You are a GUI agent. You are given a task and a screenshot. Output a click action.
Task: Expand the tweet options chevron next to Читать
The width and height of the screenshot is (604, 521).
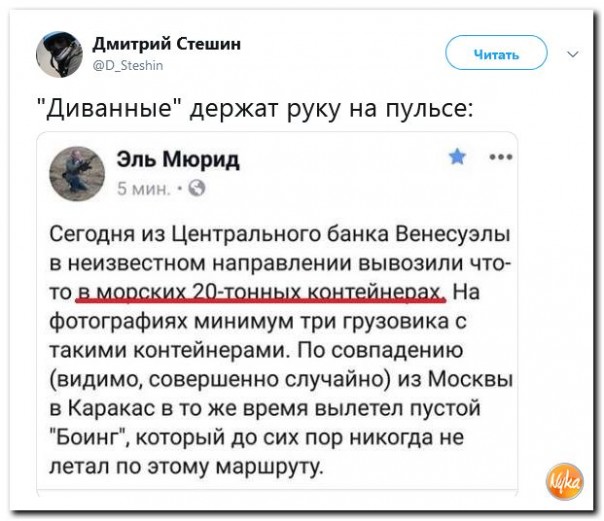tap(572, 53)
